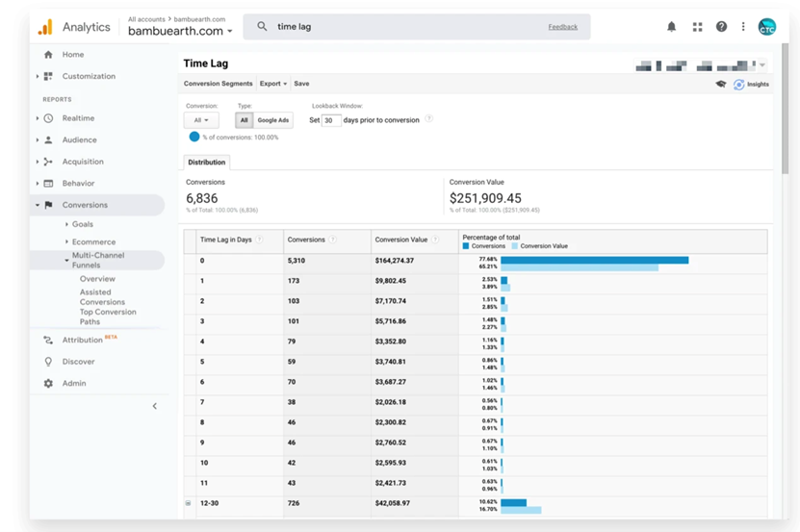
Task: Click the user account avatar
Action: (x=767, y=27)
